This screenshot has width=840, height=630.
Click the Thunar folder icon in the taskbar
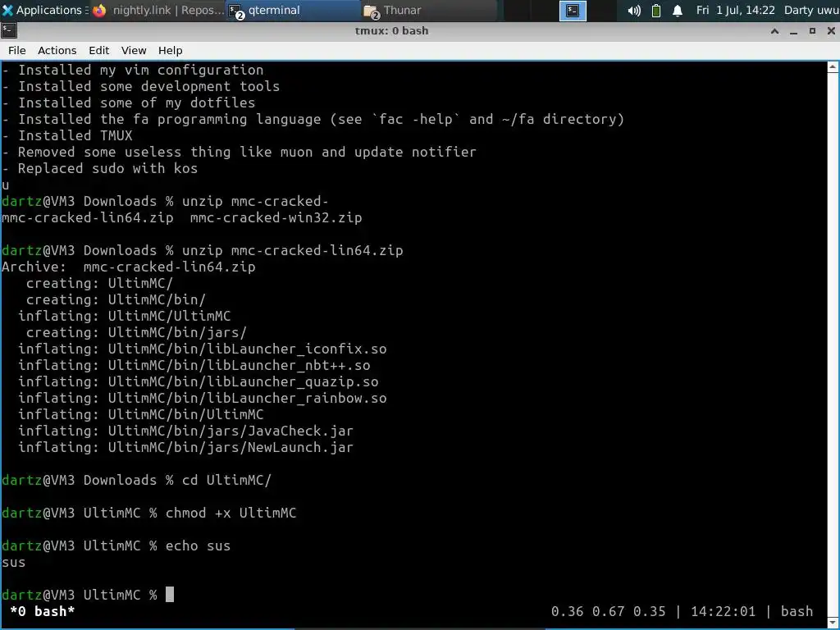pos(371,11)
